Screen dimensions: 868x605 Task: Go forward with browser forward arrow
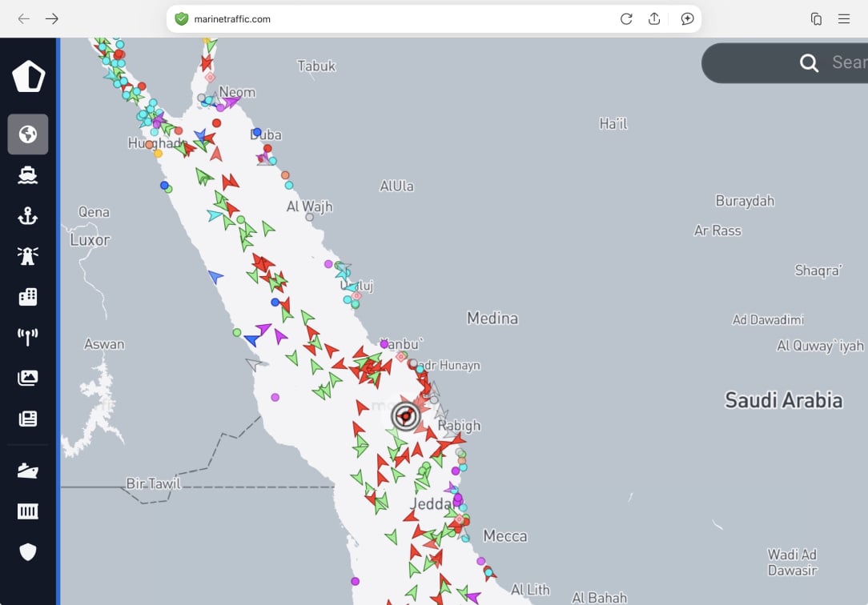52,18
